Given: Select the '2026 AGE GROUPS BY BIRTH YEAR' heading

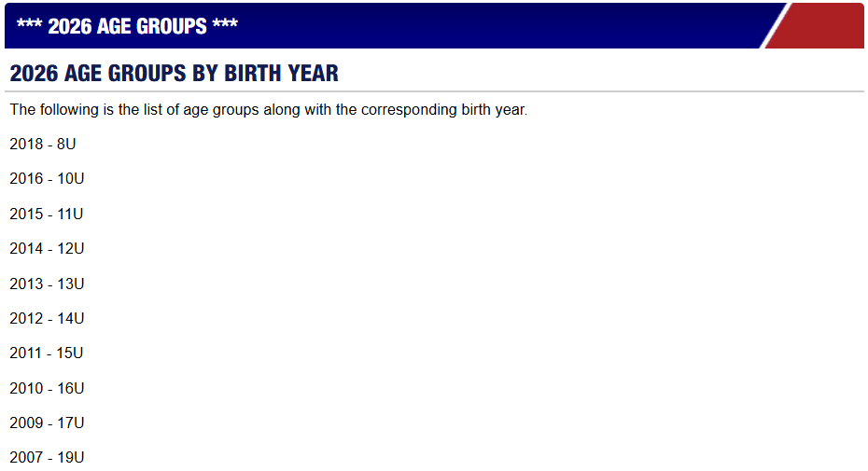Looking at the screenshot, I should click(x=175, y=74).
